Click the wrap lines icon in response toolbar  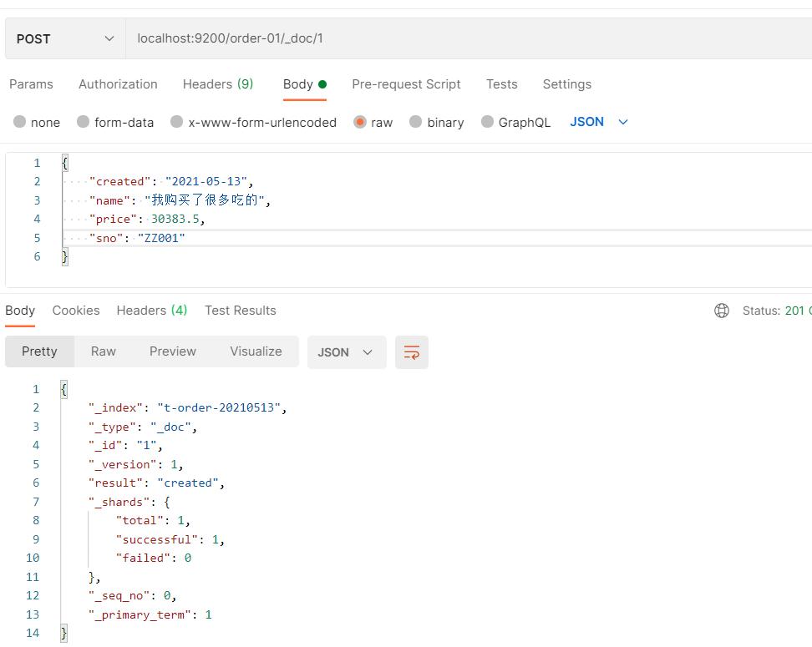(411, 352)
